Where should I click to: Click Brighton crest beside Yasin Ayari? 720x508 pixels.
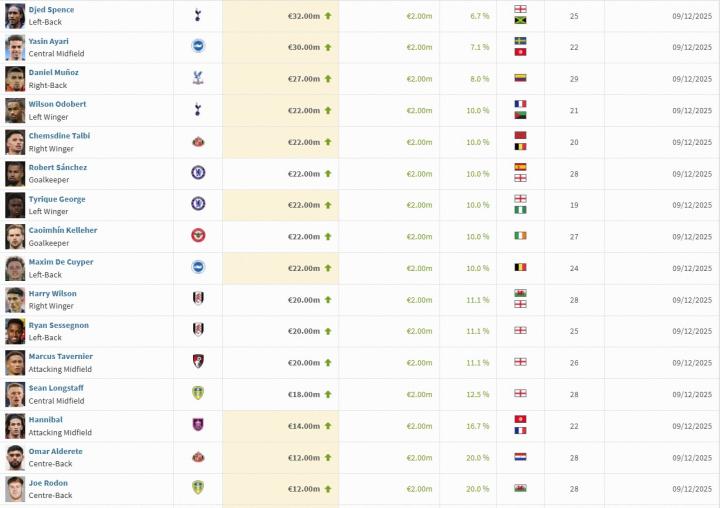point(198,46)
